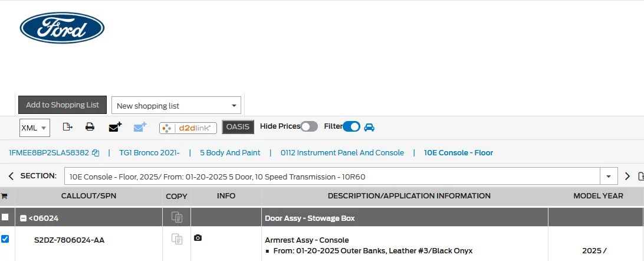Open 0112 Instrument Panel And Console breadcrumb
The width and height of the screenshot is (644, 261).
tap(342, 152)
